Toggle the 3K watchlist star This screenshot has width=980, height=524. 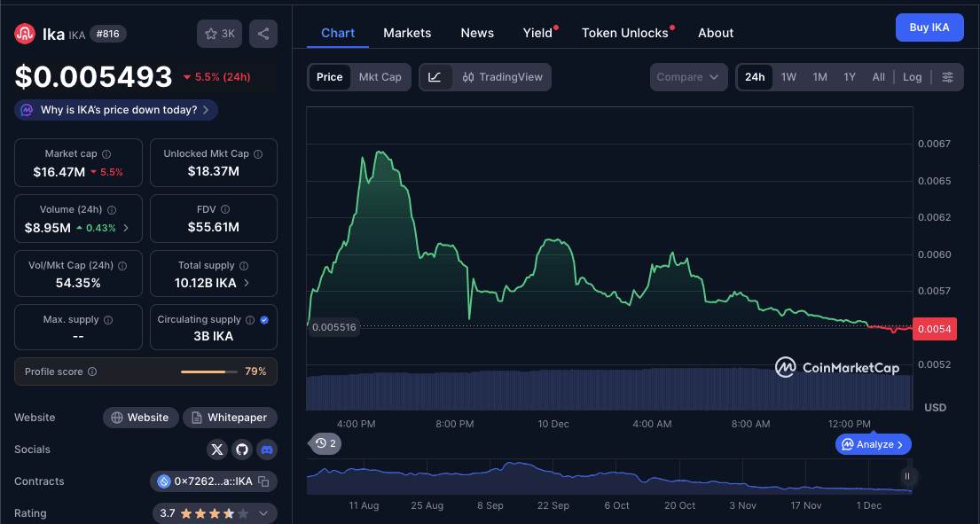(219, 33)
